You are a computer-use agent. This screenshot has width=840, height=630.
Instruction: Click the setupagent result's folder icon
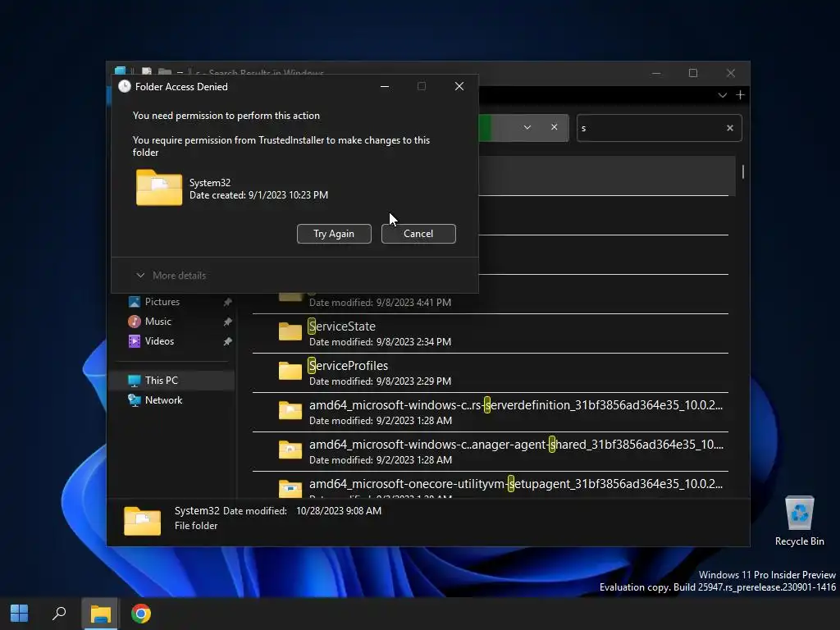(290, 488)
